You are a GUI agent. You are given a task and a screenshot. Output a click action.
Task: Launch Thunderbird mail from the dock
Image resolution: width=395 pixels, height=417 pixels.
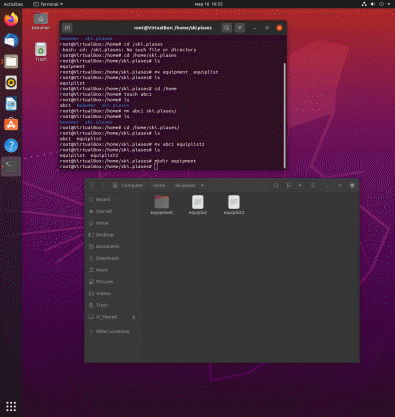tap(11, 40)
